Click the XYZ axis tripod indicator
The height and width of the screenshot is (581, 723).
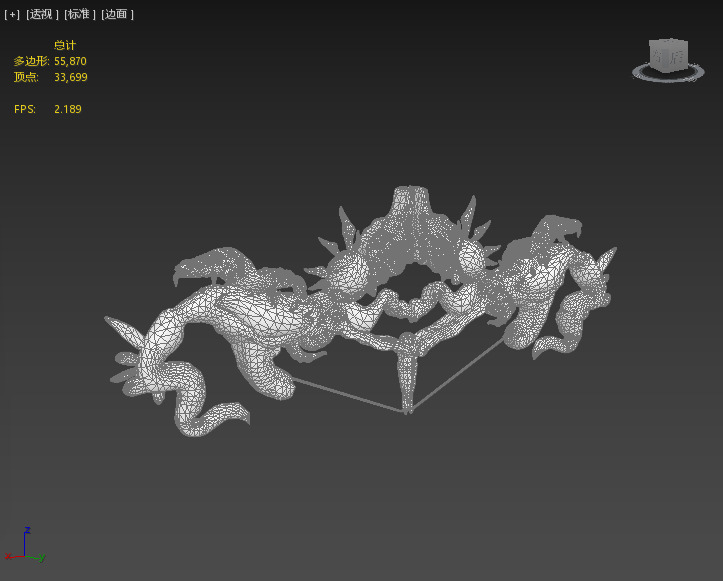pos(25,544)
